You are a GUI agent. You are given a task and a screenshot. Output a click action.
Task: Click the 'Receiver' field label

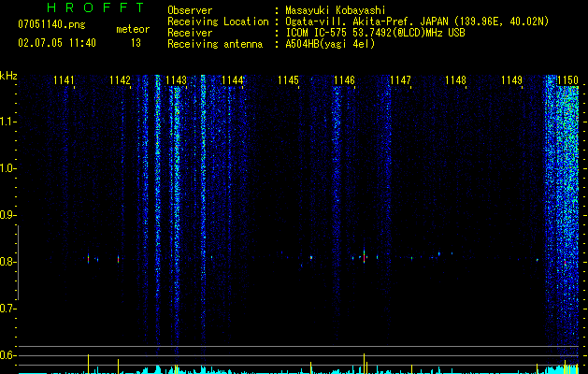190,33
